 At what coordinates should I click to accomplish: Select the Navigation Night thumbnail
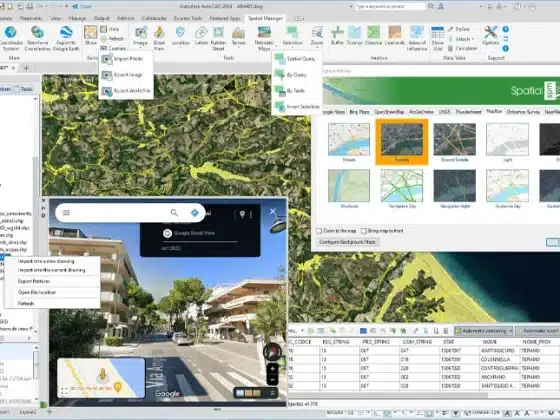pyautogui.click(x=455, y=186)
